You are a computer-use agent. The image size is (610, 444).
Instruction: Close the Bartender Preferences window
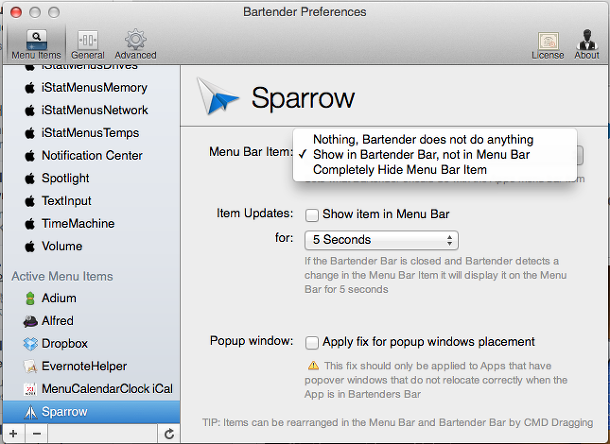16,12
